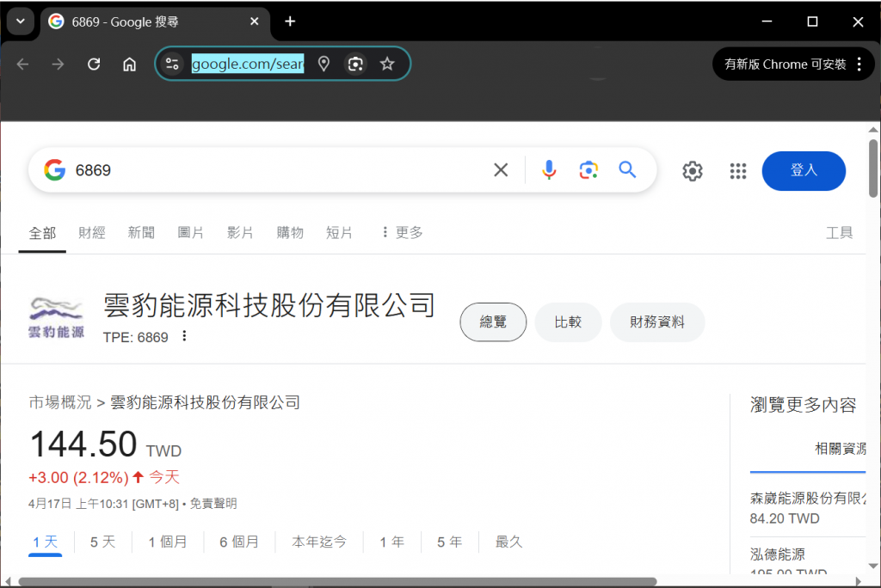Click the address bar URL text
The width and height of the screenshot is (881, 588).
(248, 64)
